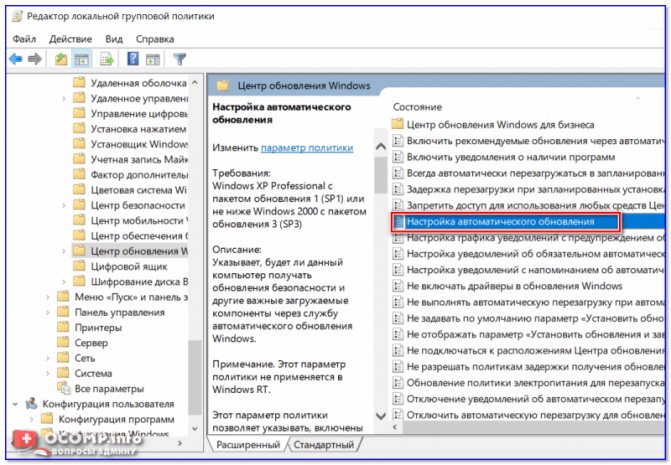The image size is (671, 465).
Task: Select Центр мобильности folder in tree
Action: tap(130, 220)
